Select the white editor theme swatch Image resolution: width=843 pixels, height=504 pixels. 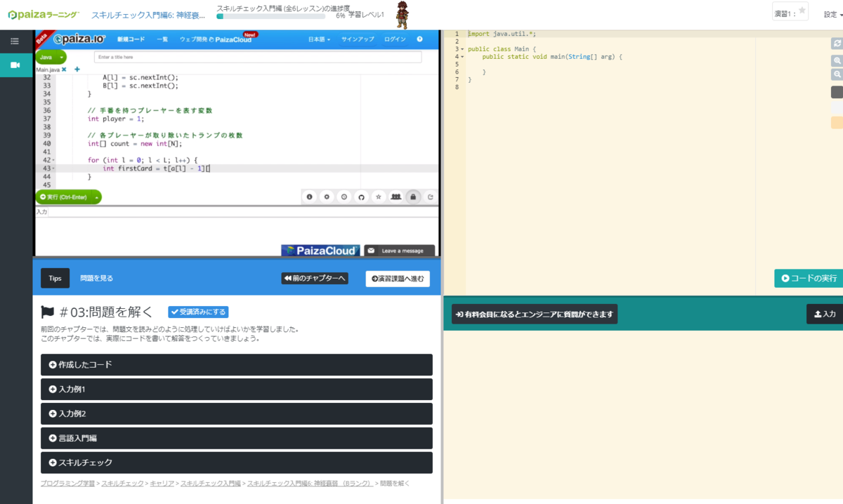point(837,107)
